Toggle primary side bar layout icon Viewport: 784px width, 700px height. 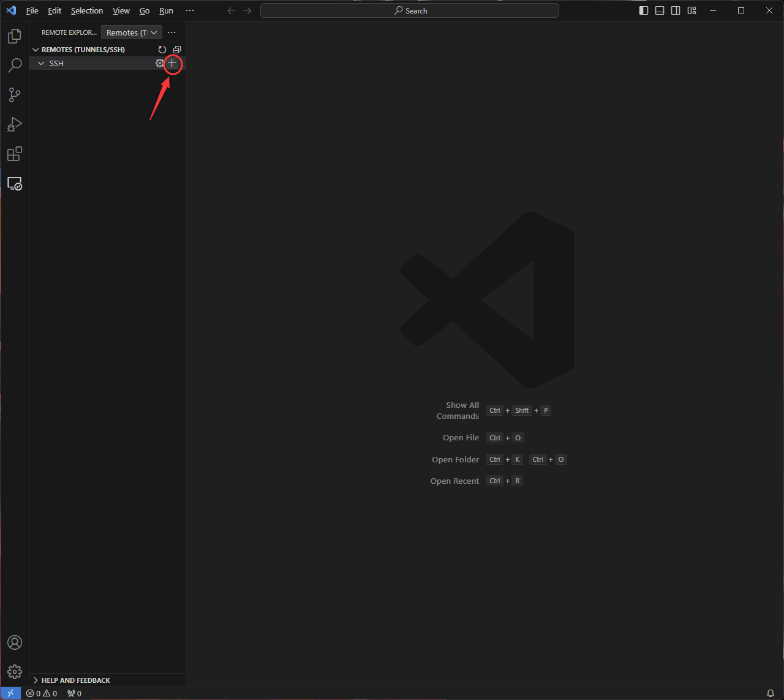[644, 10]
